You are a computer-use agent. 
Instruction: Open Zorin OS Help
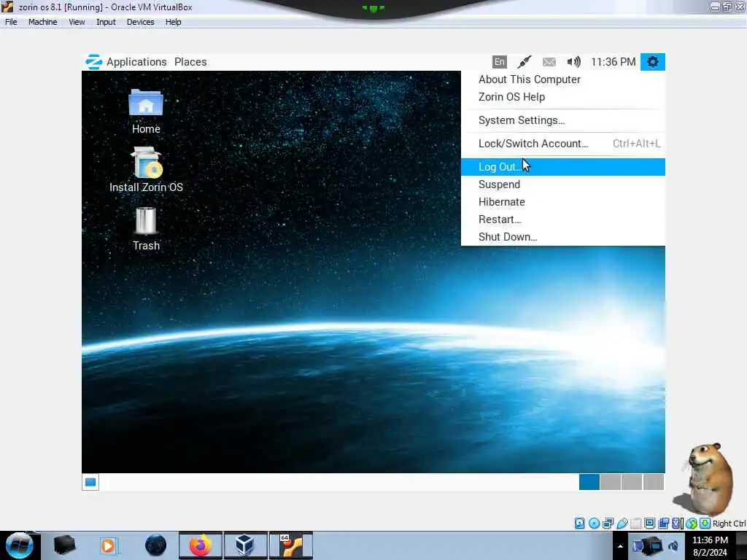pos(562,97)
